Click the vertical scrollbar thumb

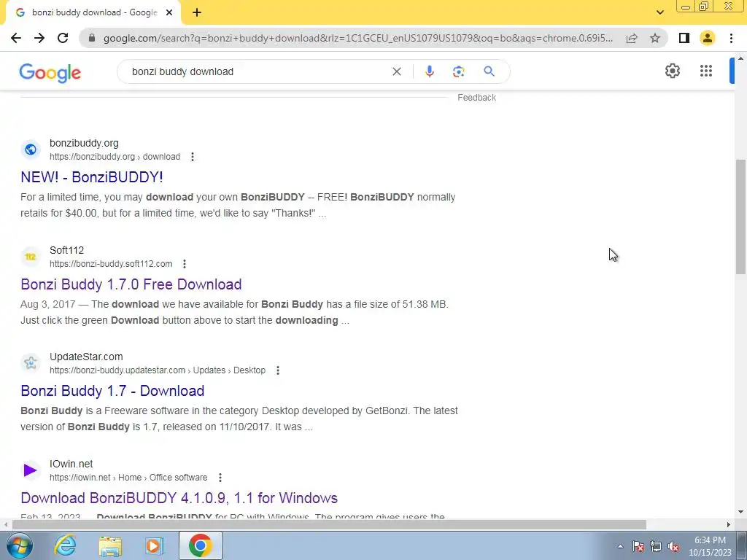pyautogui.click(x=740, y=217)
